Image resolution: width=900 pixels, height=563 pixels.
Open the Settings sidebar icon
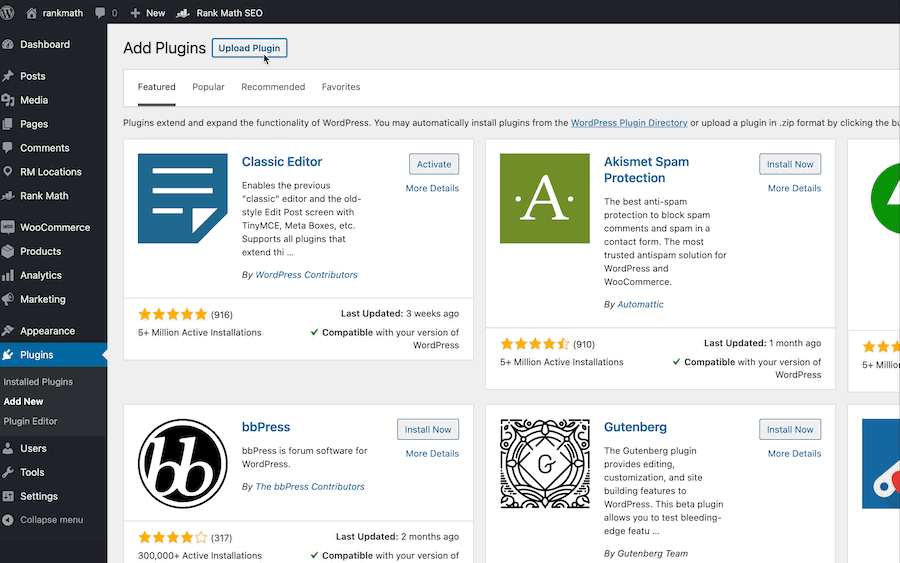[x=7, y=496]
